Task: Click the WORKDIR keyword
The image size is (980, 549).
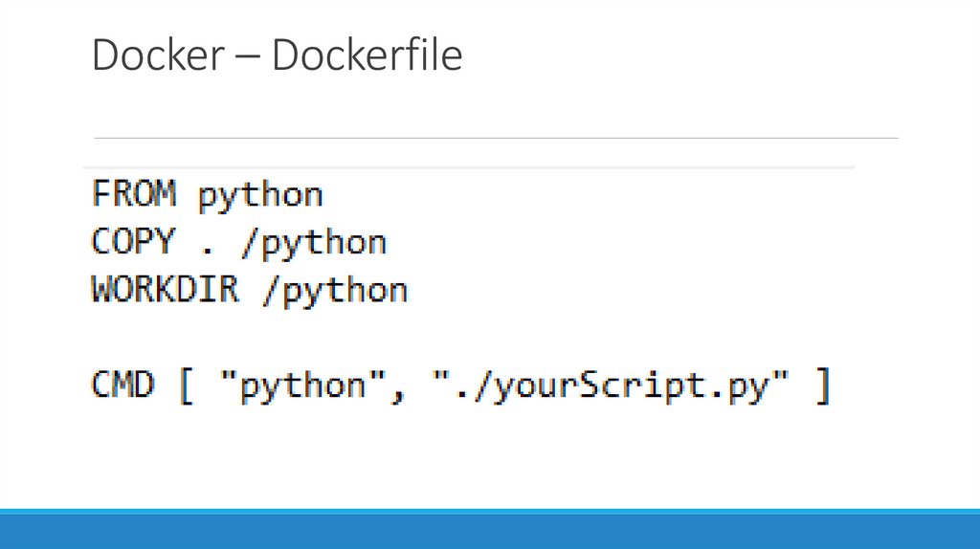Action: click(x=166, y=290)
